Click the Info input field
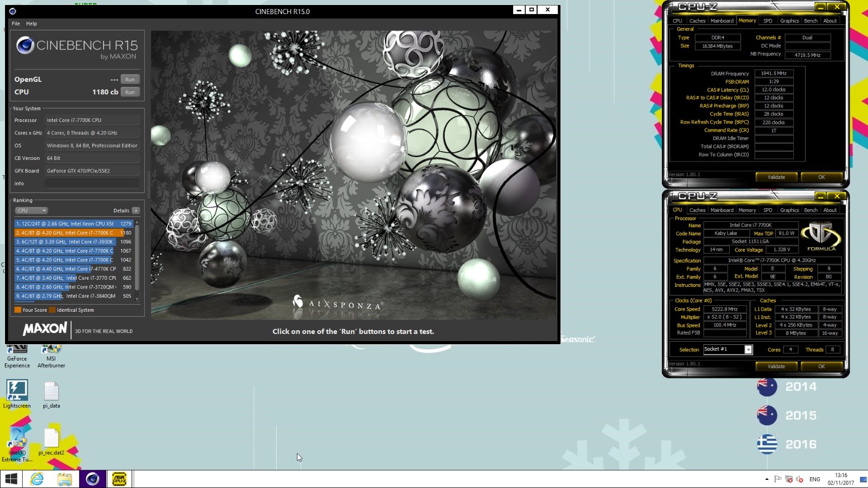The height and width of the screenshot is (488, 868). 92,183
